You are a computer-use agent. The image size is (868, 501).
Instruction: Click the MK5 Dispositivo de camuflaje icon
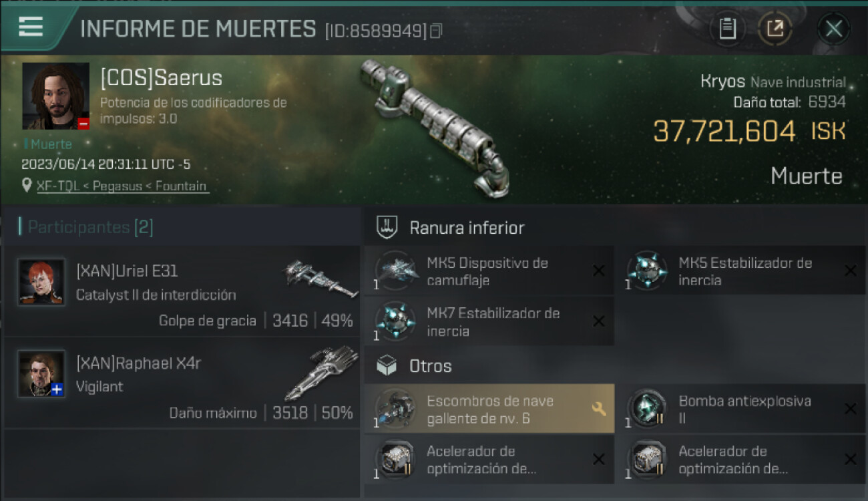[x=395, y=271]
